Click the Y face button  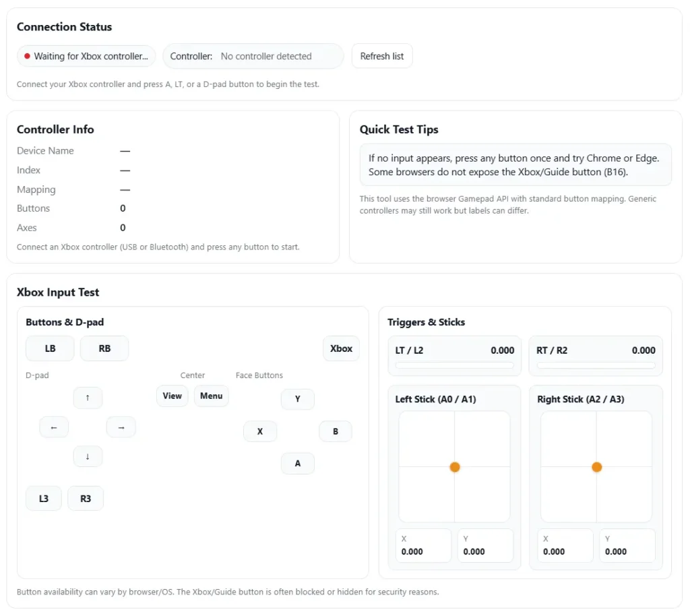(x=298, y=399)
